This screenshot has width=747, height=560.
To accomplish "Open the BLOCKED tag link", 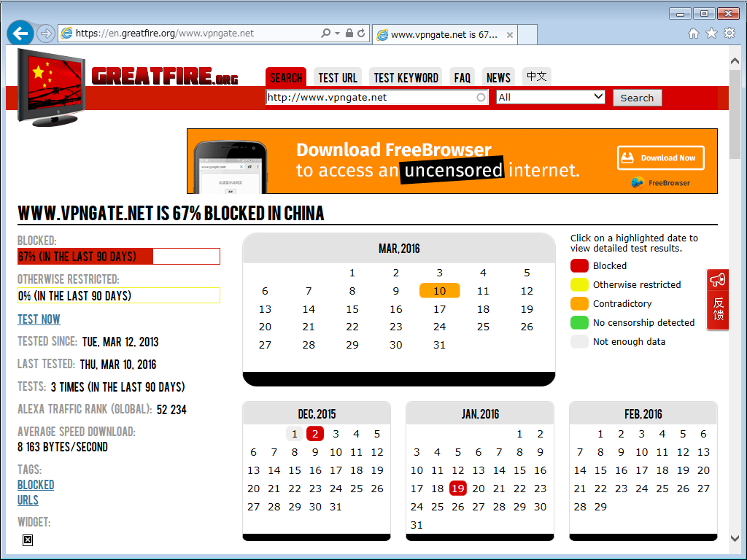I will pos(36,485).
